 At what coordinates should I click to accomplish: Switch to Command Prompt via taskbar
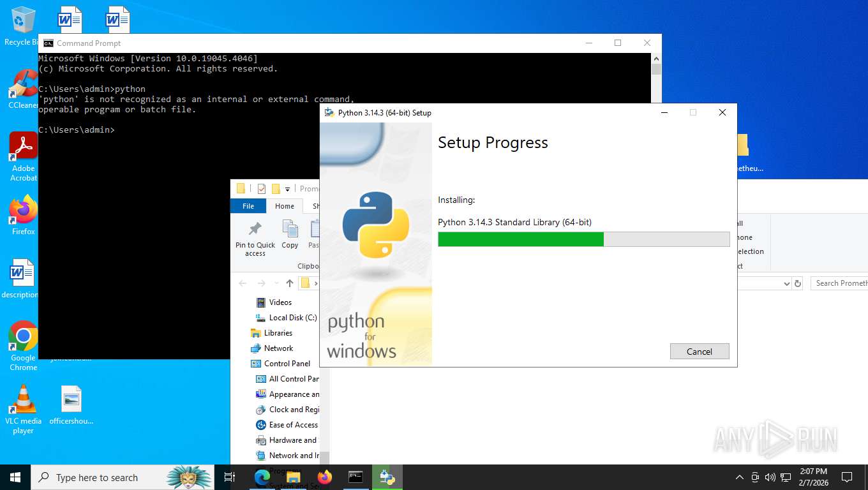pos(355,477)
